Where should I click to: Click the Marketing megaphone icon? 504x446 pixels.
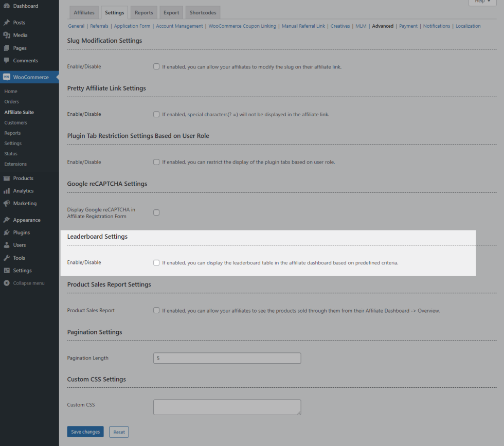click(7, 204)
